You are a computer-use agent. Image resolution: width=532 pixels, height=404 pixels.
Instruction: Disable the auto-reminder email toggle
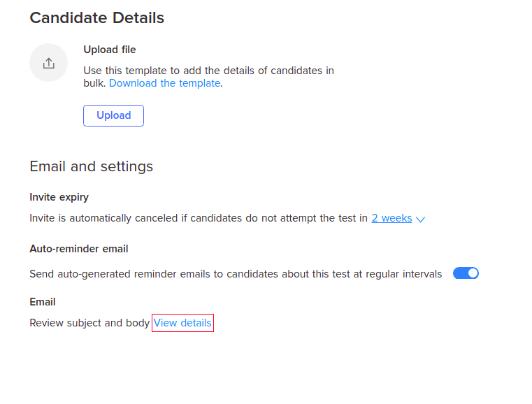(466, 273)
